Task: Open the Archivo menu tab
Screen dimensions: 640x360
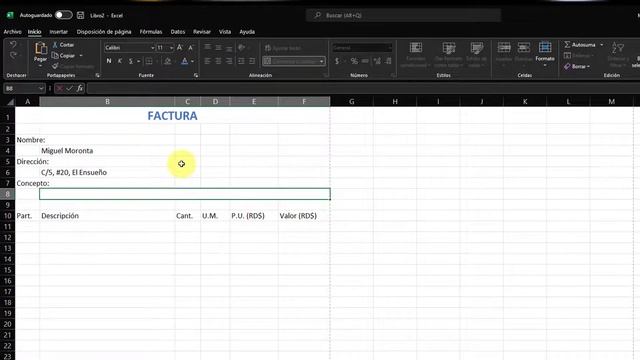Action: 12,31
